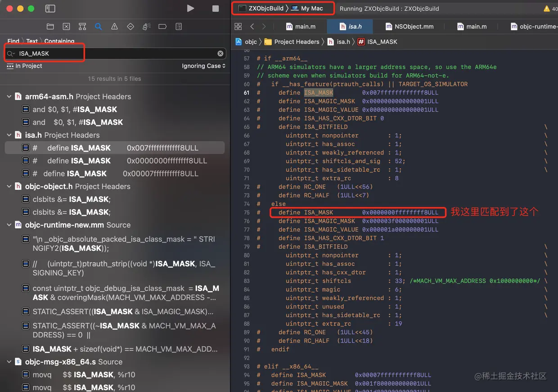Change the In Project search scope
Image resolution: width=558 pixels, height=392 pixels.
(24, 66)
